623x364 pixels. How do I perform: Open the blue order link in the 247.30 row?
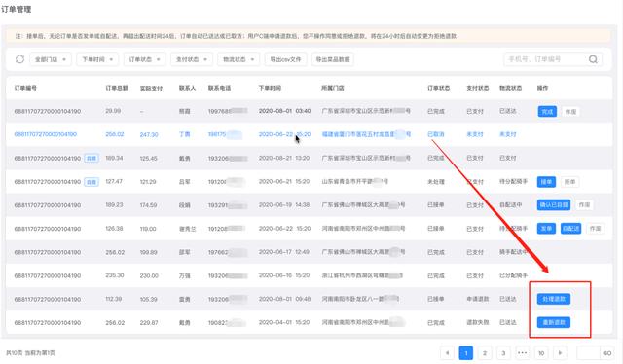tap(46, 134)
